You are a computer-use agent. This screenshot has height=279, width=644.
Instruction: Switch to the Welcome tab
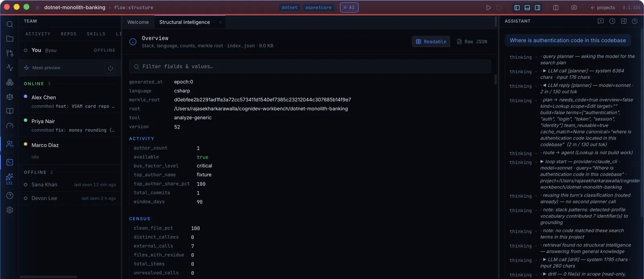pos(138,22)
